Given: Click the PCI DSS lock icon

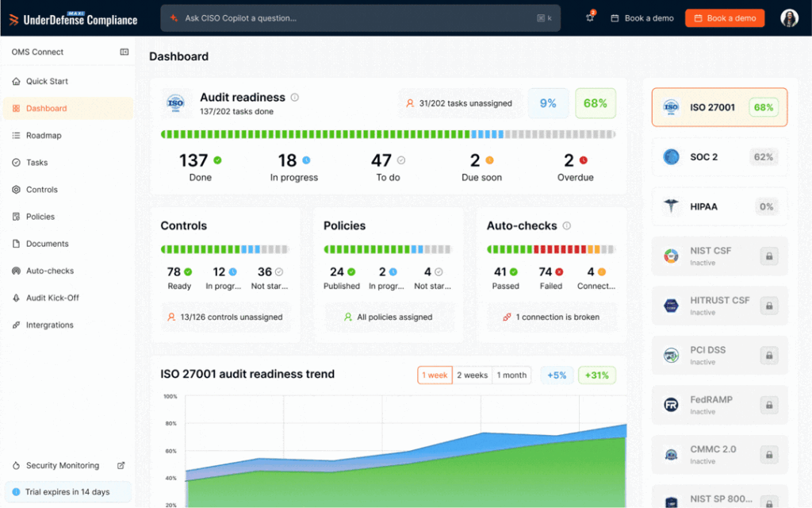Looking at the screenshot, I should pyautogui.click(x=769, y=356).
